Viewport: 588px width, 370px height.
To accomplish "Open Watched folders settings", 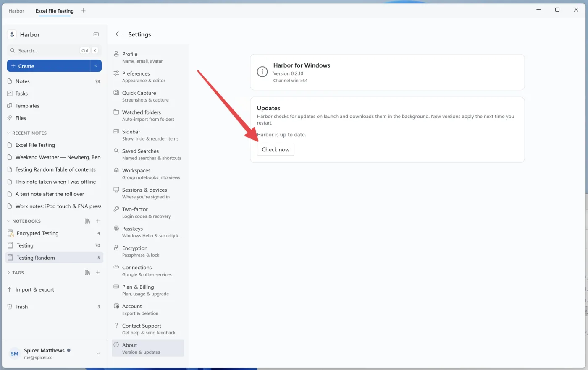I will (x=148, y=116).
